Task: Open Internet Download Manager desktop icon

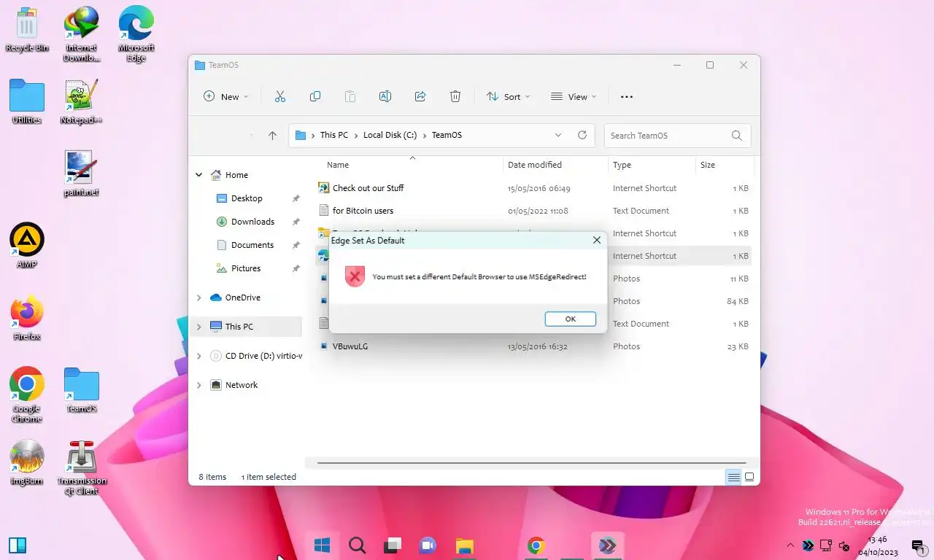Action: click(81, 34)
